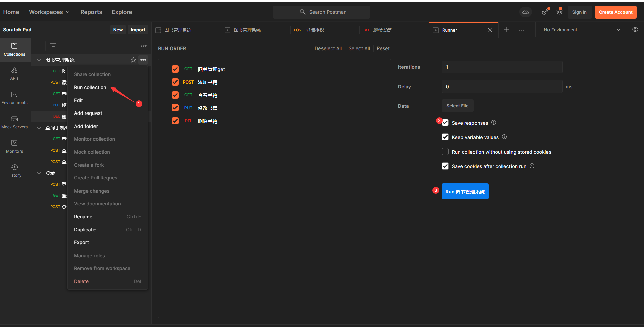Click info icon next to Keep variable values
644x327 pixels.
pyautogui.click(x=504, y=137)
